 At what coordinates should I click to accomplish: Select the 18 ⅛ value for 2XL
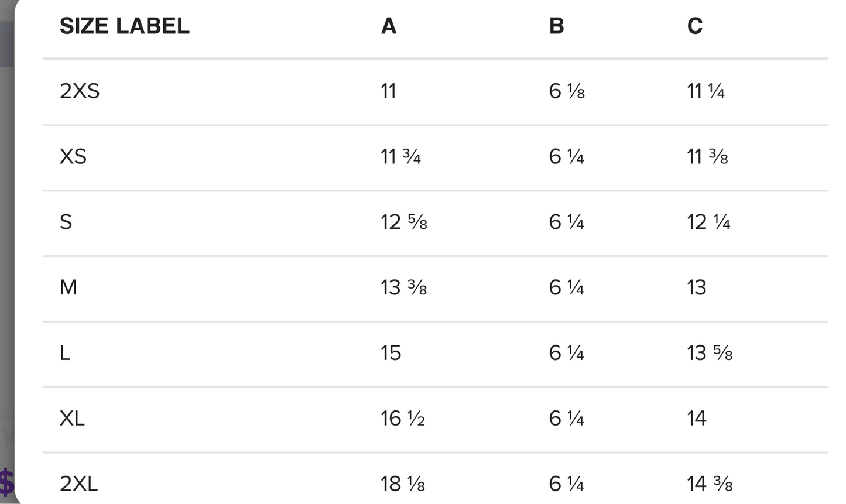403,484
